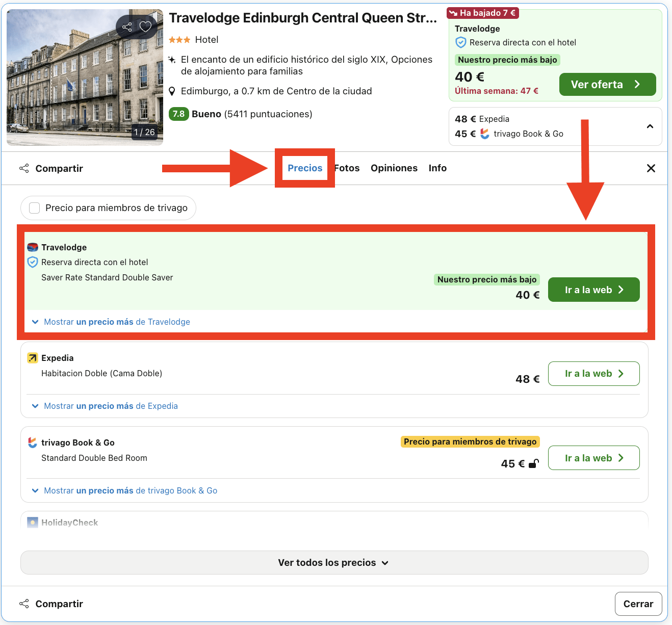Expand Ver todos los precios

333,562
